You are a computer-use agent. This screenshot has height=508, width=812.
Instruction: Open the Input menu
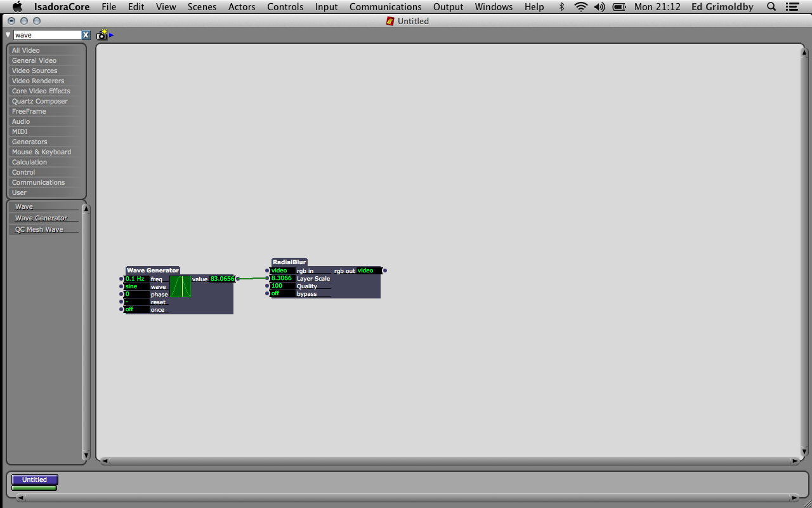point(326,7)
